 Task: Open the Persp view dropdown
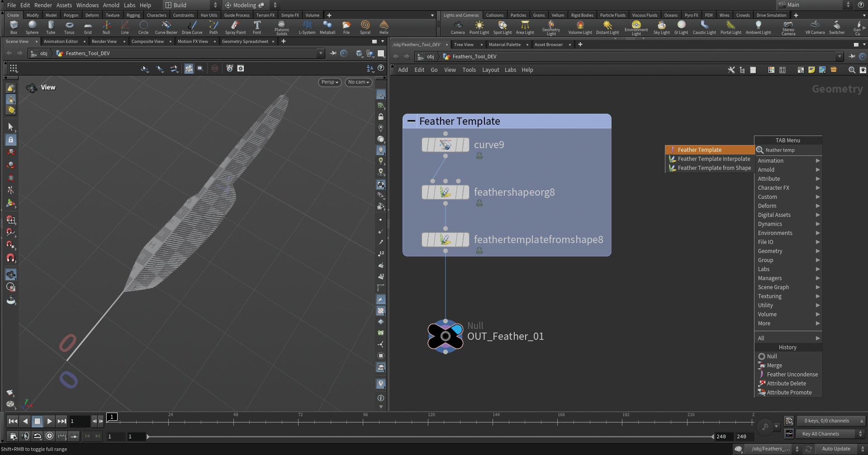(x=330, y=82)
